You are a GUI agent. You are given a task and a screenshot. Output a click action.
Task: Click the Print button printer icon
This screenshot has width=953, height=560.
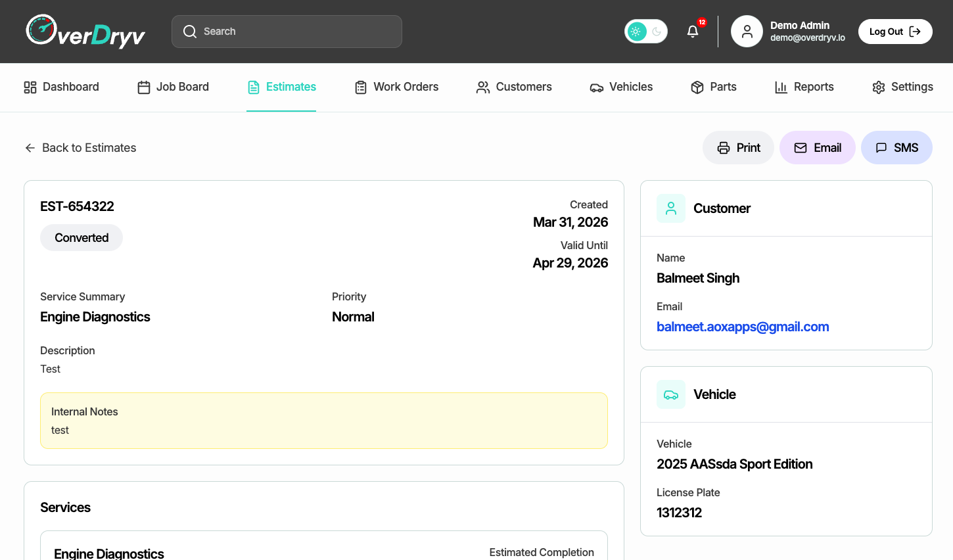[x=724, y=148]
